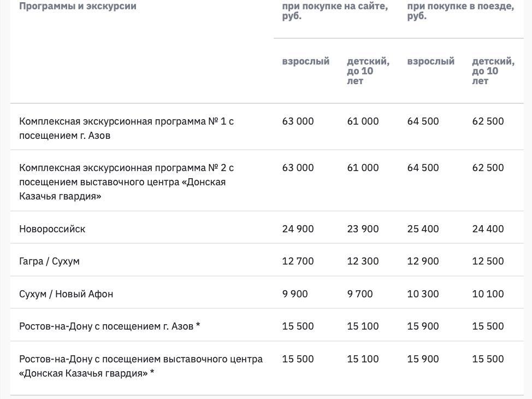The image size is (532, 399).
Task: Click Новороссийск child train price 24 400
Action: point(488,228)
